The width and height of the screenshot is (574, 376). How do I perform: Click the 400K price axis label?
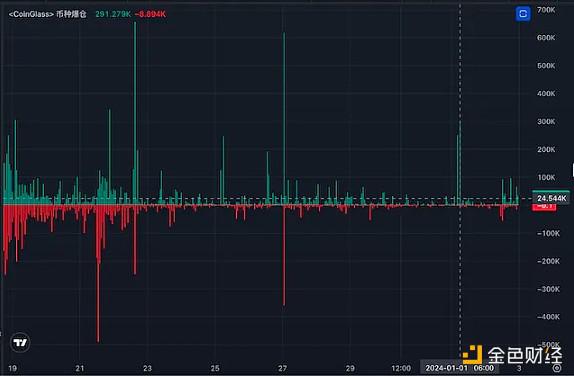pos(546,94)
